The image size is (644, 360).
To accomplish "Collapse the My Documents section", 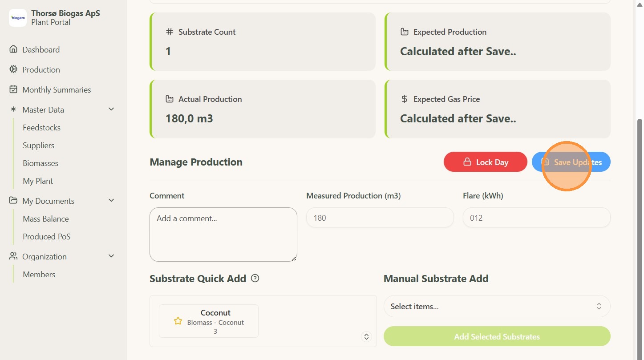I will 111,201.
